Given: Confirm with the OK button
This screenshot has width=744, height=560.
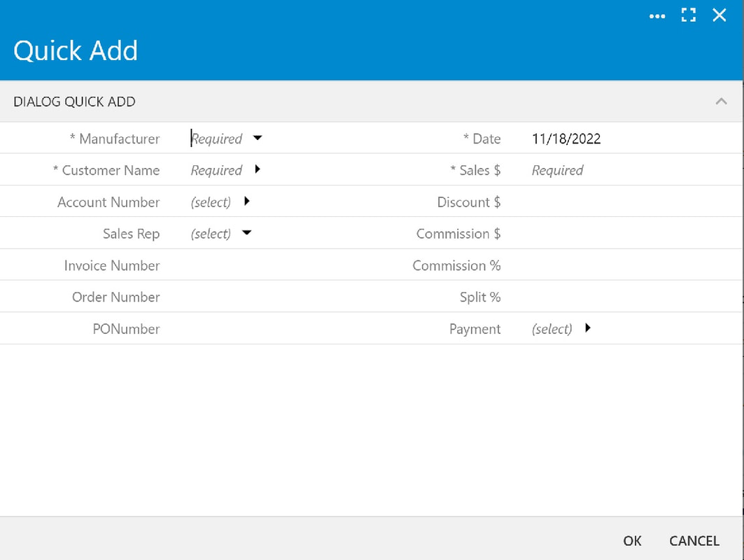Looking at the screenshot, I should point(632,540).
